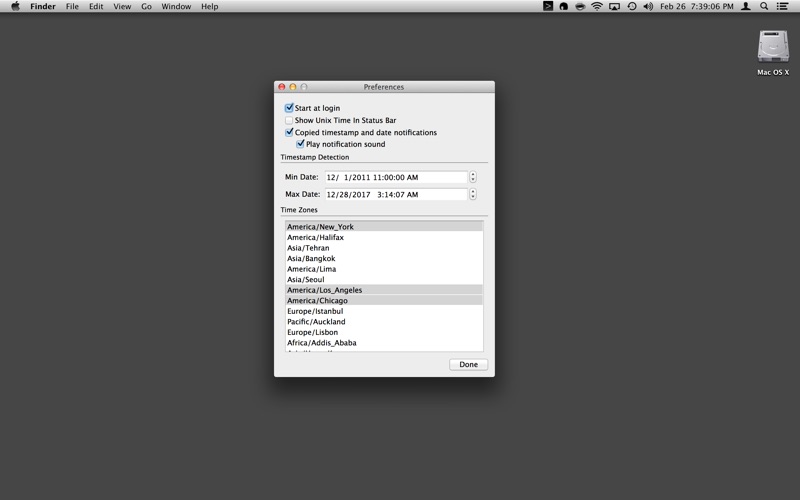This screenshot has width=800, height=500.
Task: Open the File menu
Action: [72, 6]
